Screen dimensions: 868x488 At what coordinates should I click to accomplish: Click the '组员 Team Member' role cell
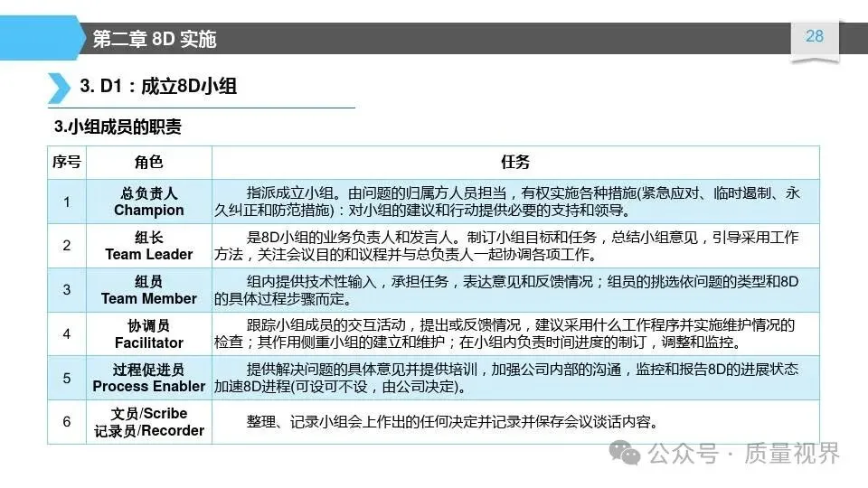pyautogui.click(x=149, y=290)
